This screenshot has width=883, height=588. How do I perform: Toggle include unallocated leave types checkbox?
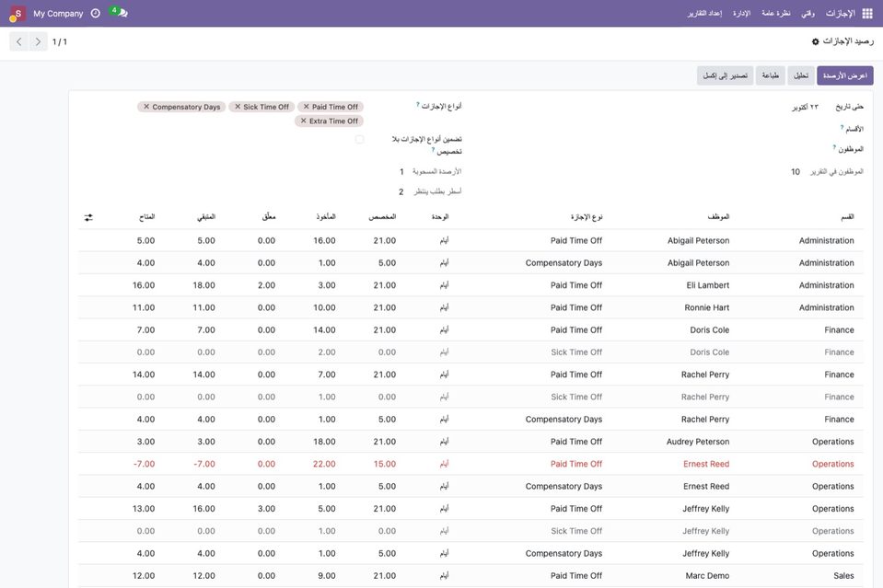click(359, 139)
